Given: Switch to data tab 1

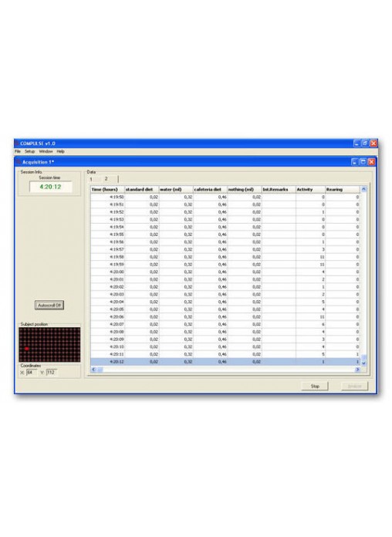Looking at the screenshot, I should [x=91, y=179].
